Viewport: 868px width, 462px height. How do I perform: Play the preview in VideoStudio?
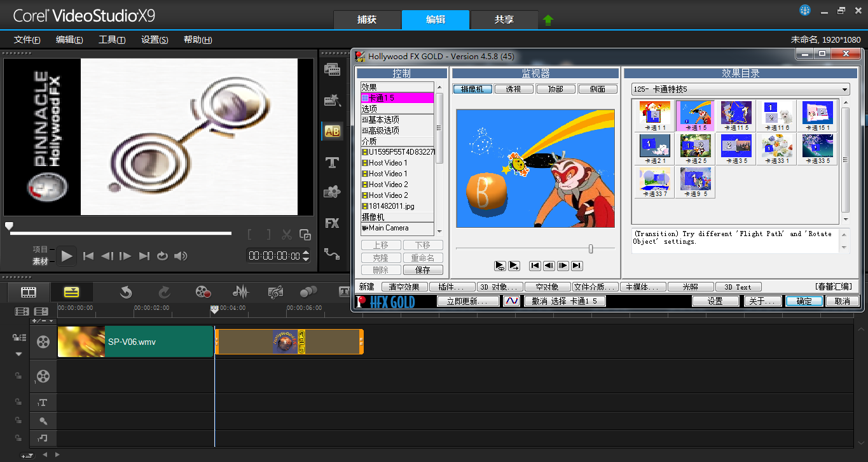(67, 256)
